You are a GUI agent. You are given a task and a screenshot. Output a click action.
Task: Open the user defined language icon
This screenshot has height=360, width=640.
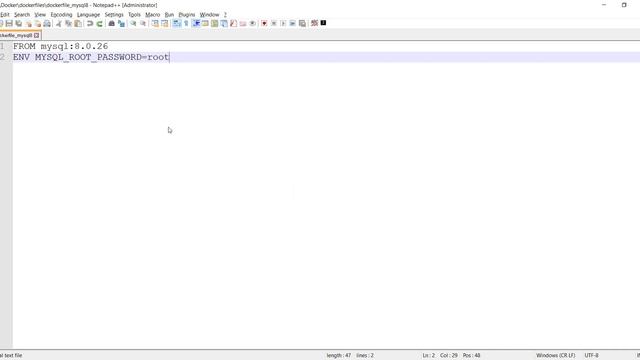[205, 24]
